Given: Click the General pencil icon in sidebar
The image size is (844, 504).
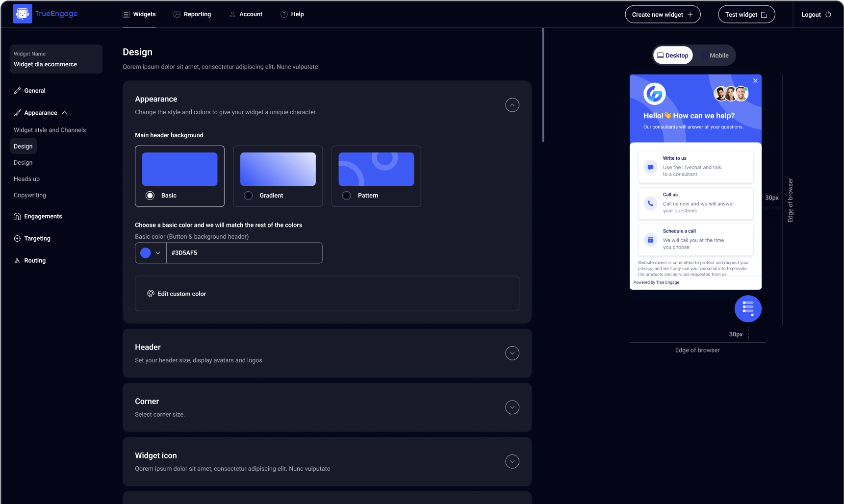Looking at the screenshot, I should tap(17, 91).
